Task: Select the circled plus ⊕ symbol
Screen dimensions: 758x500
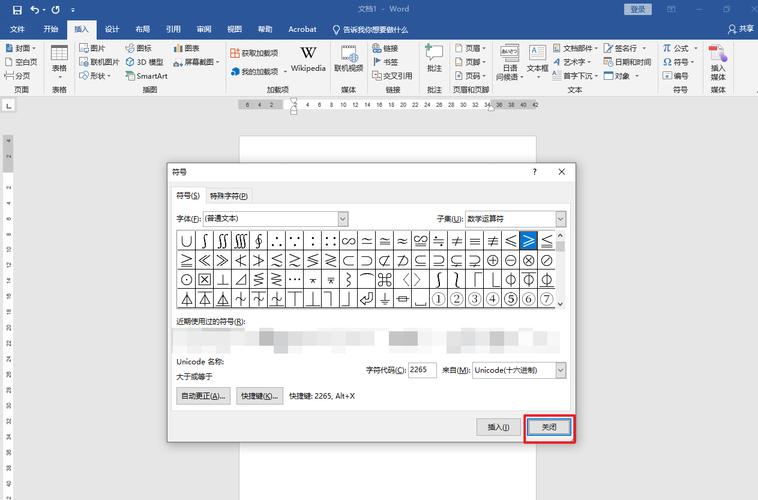Action: (493, 261)
